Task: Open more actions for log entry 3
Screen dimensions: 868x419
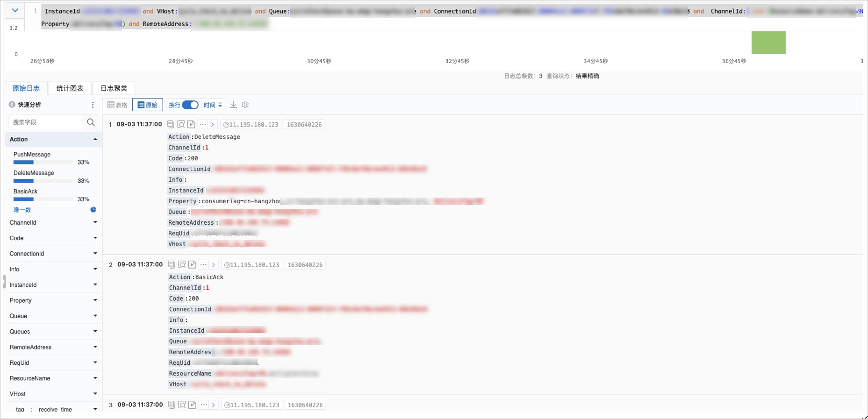Action: tap(204, 405)
